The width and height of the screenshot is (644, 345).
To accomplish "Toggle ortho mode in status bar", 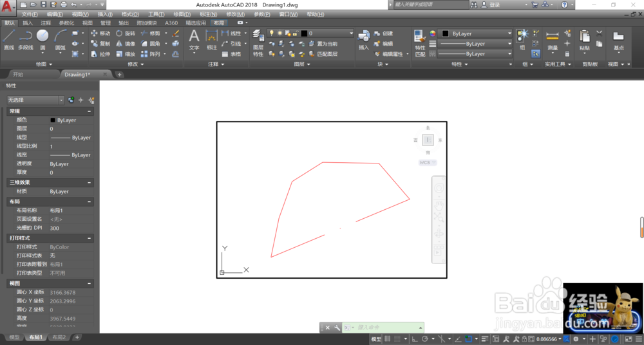I will 415,339.
